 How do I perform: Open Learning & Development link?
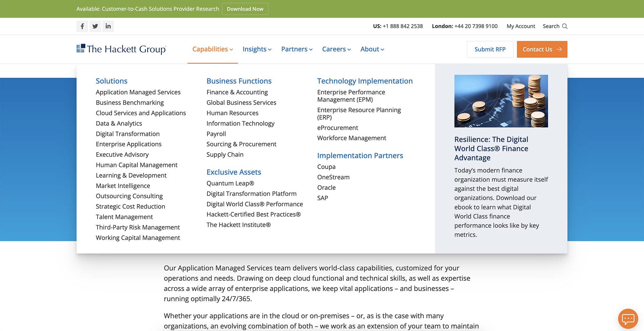pyautogui.click(x=131, y=175)
